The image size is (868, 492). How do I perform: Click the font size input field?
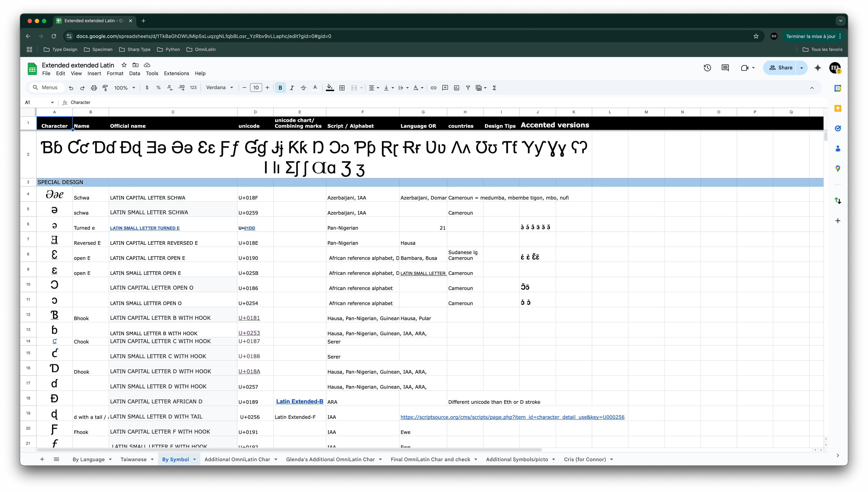(256, 88)
